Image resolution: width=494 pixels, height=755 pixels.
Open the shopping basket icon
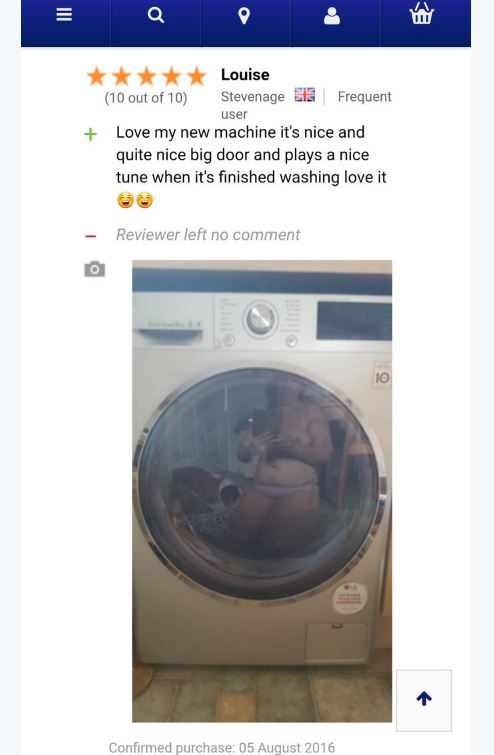point(422,13)
